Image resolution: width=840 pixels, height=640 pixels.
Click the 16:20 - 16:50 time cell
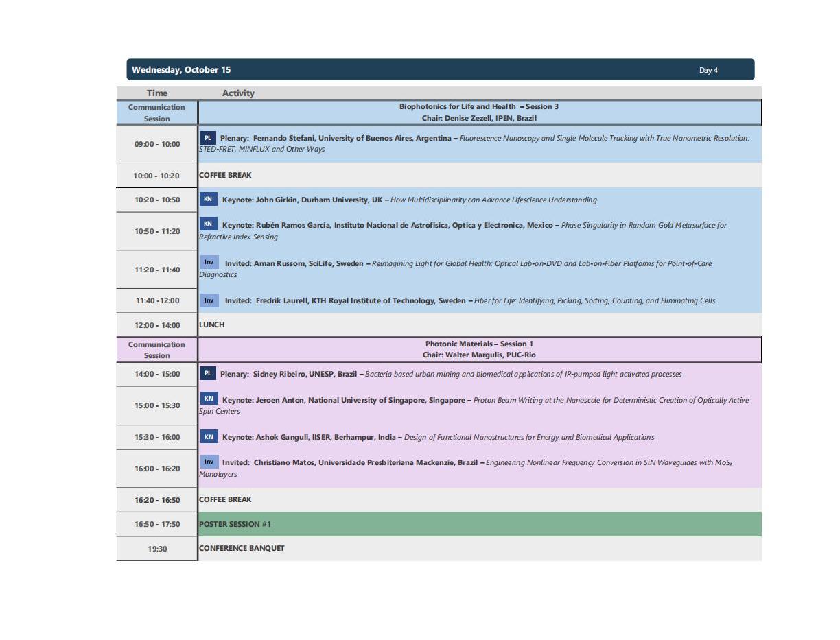[x=156, y=500]
